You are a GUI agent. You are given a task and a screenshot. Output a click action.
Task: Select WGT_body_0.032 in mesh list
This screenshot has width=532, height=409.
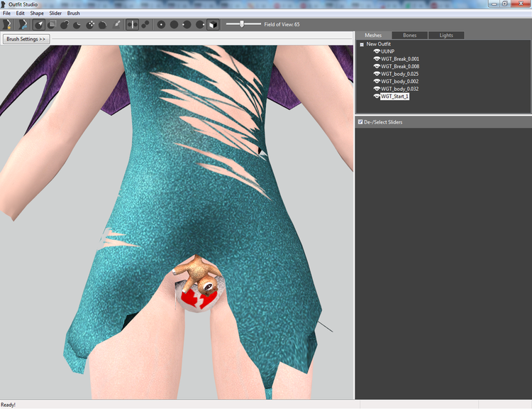[399, 89]
